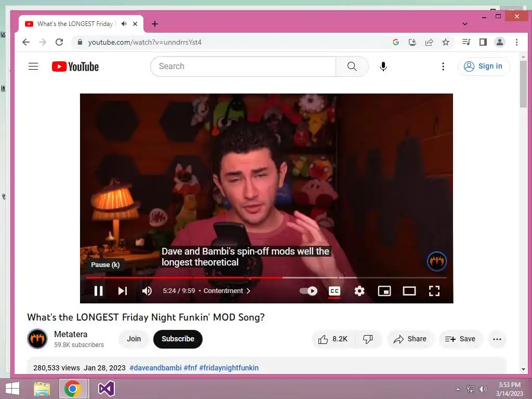Open the Metatera channel name link
532x399 pixels.
(x=71, y=334)
